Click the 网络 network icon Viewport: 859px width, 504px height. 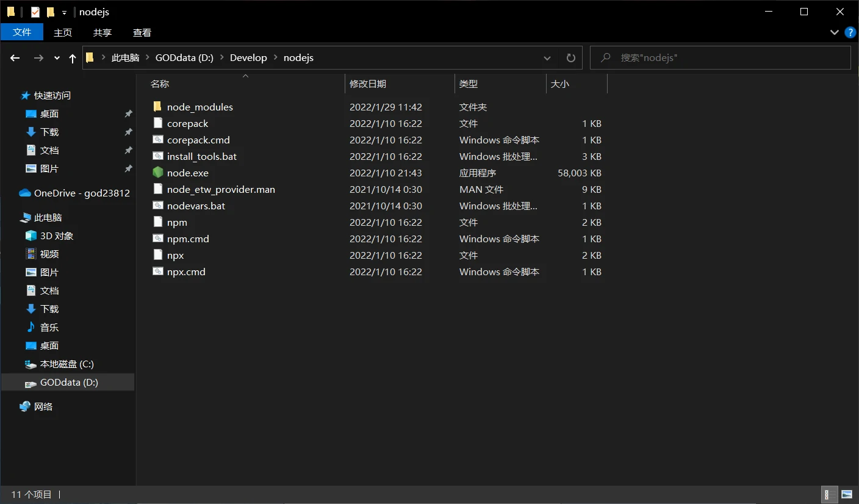25,406
